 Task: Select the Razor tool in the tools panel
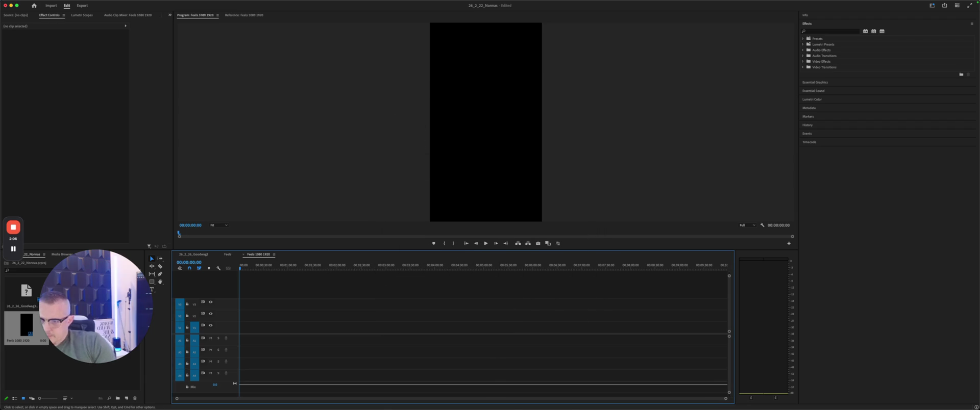tap(160, 266)
